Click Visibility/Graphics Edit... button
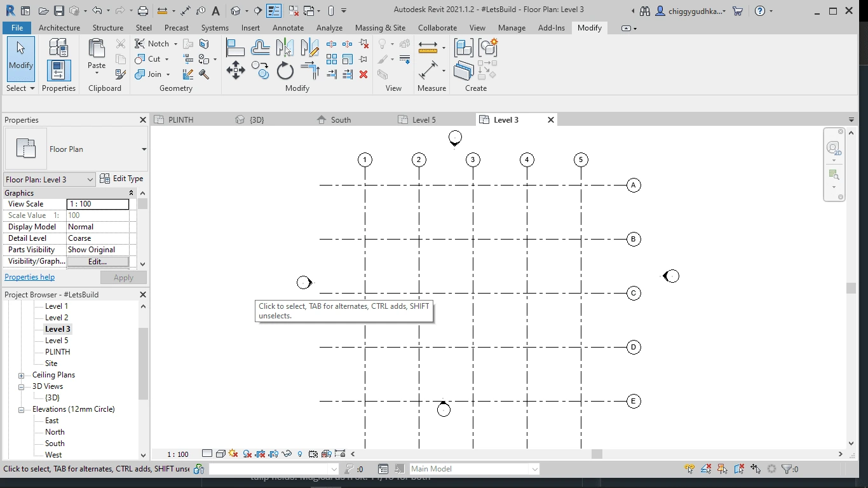 pyautogui.click(x=98, y=261)
